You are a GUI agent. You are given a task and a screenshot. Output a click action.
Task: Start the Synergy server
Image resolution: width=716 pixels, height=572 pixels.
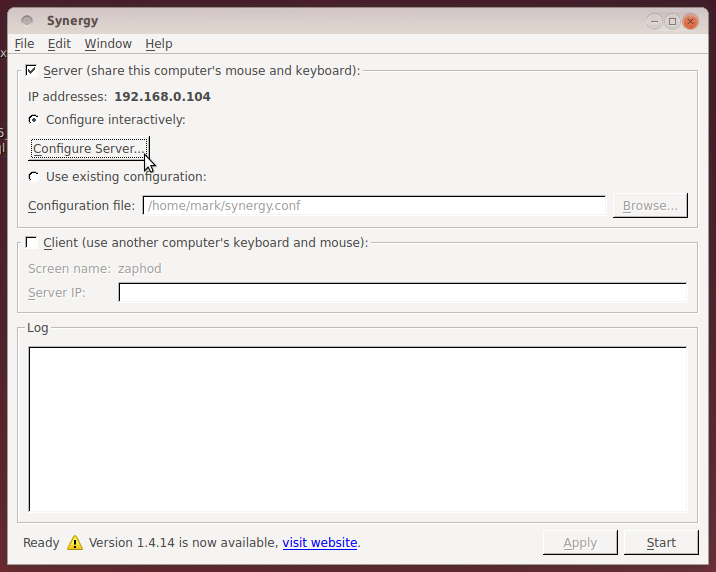click(661, 543)
